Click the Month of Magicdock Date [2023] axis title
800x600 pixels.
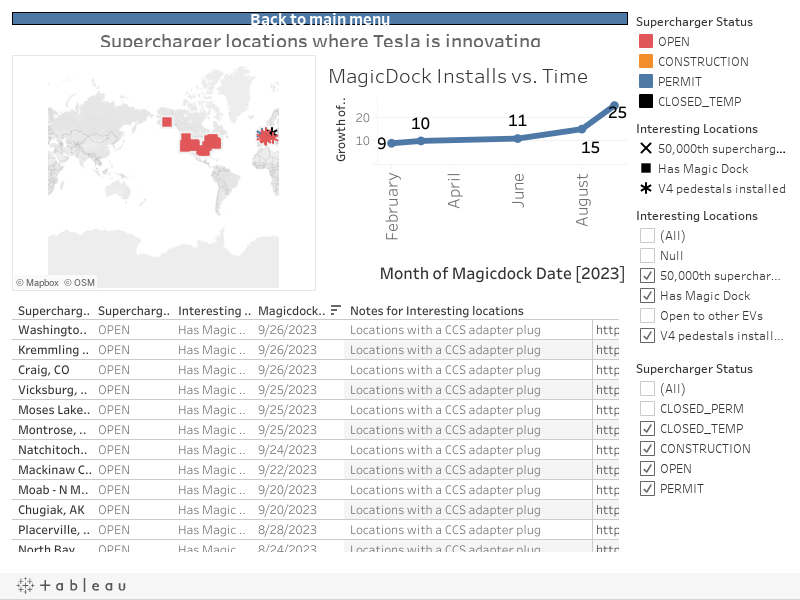tap(502, 273)
